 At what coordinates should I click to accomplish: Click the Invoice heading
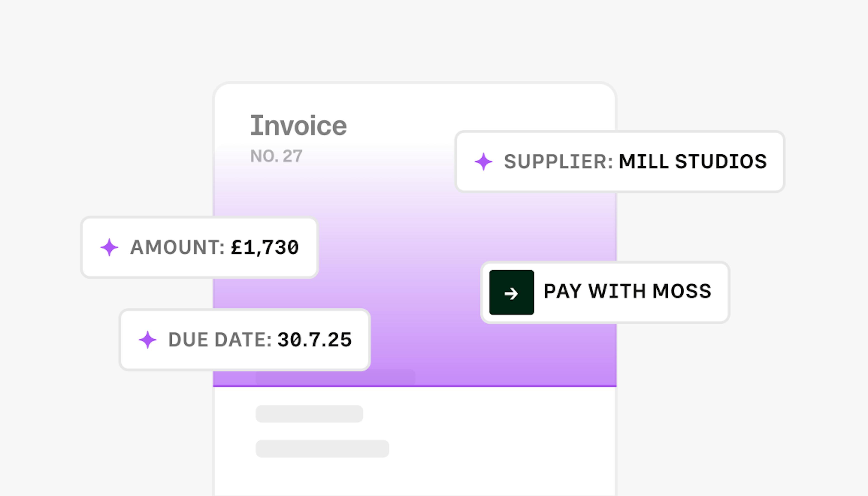point(298,126)
